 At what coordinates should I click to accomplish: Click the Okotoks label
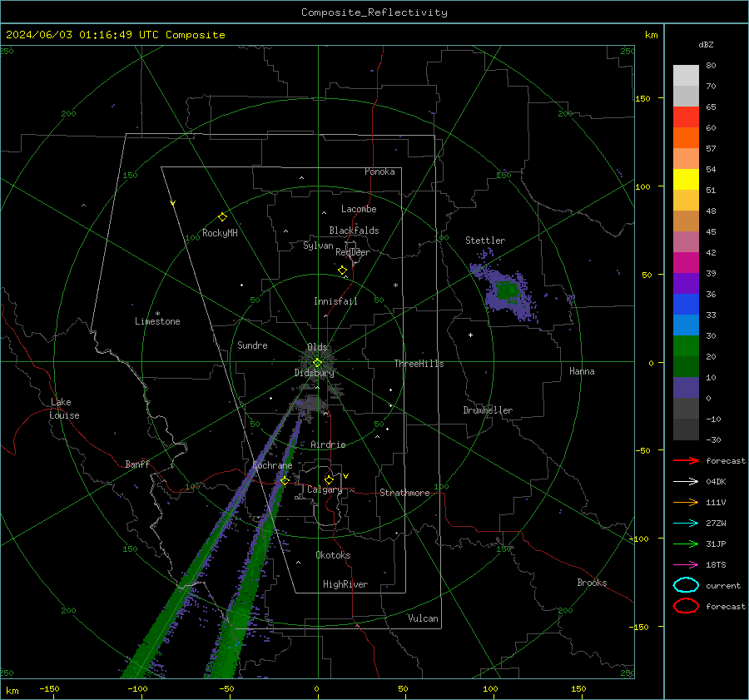click(x=333, y=555)
